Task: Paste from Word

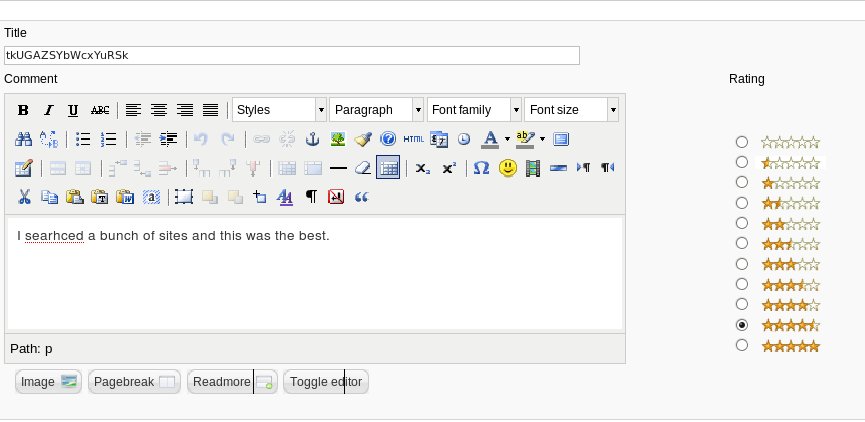Action: coord(125,196)
